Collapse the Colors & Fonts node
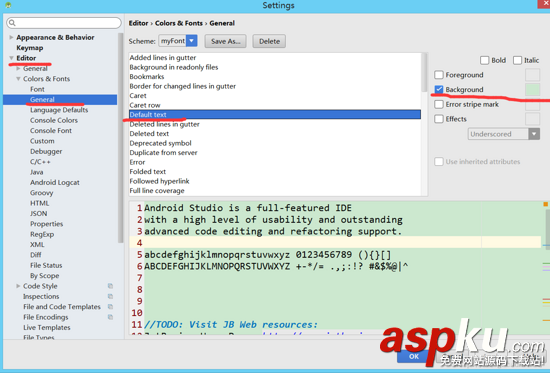Image resolution: width=550 pixels, height=373 pixels. (x=18, y=79)
